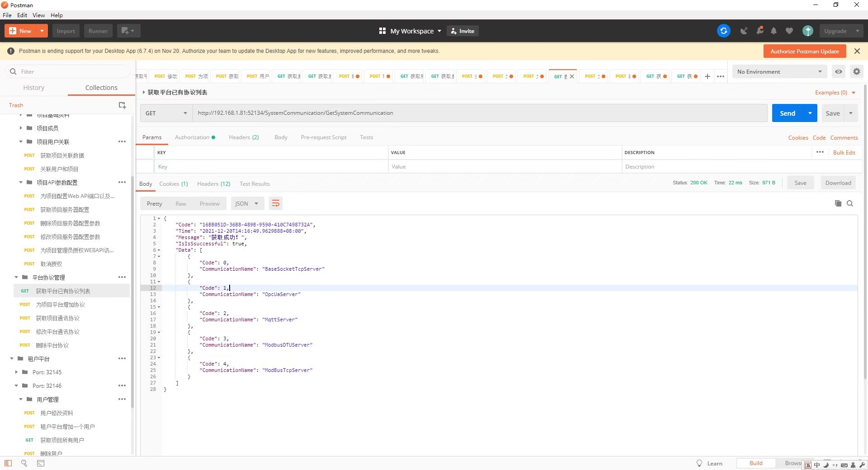Download the response with Download button
Image resolution: width=868 pixels, height=470 pixels.
tap(838, 183)
